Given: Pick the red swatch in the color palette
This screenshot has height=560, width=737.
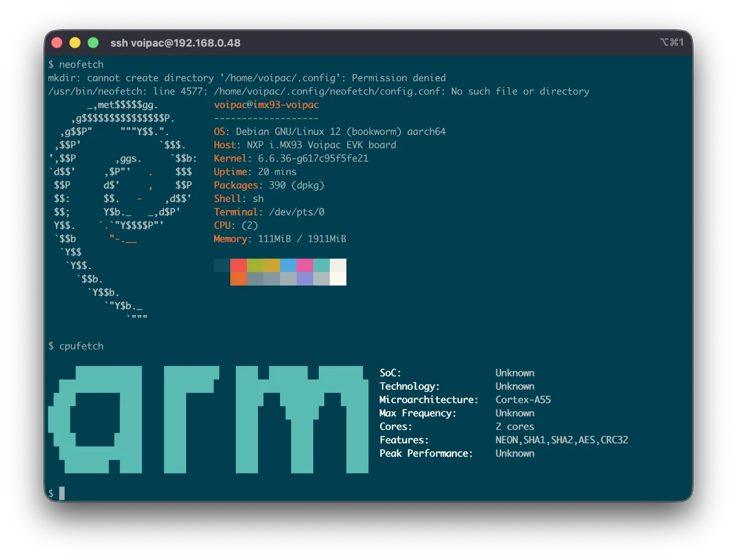Looking at the screenshot, I should coord(238,265).
